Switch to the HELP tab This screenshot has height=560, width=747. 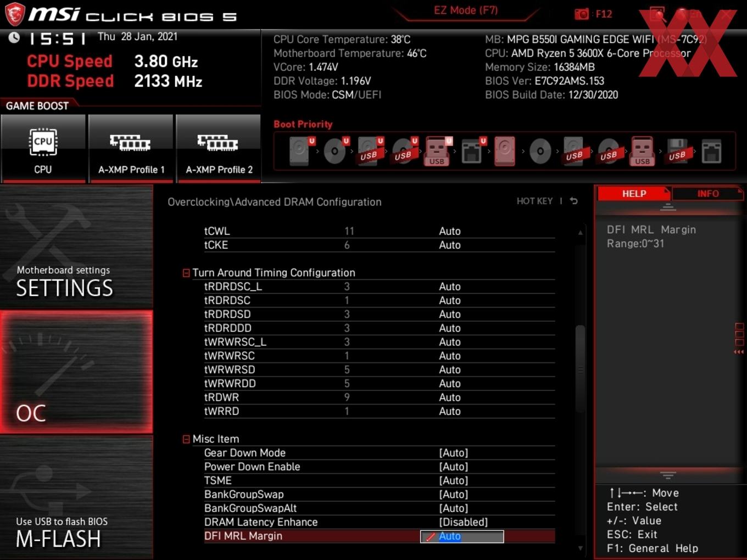pyautogui.click(x=634, y=194)
